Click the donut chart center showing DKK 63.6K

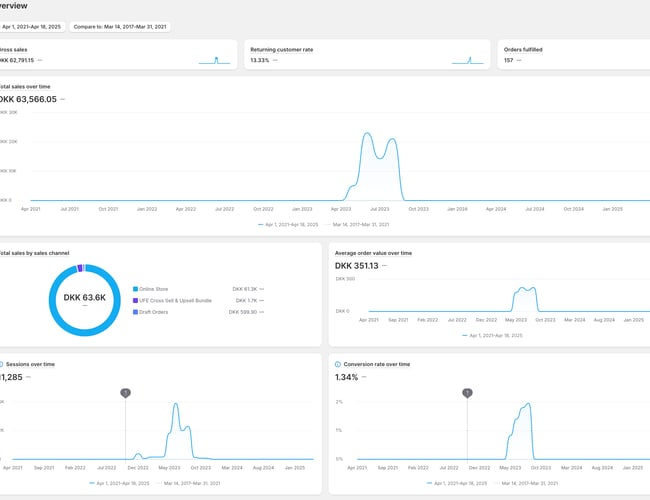click(85, 297)
